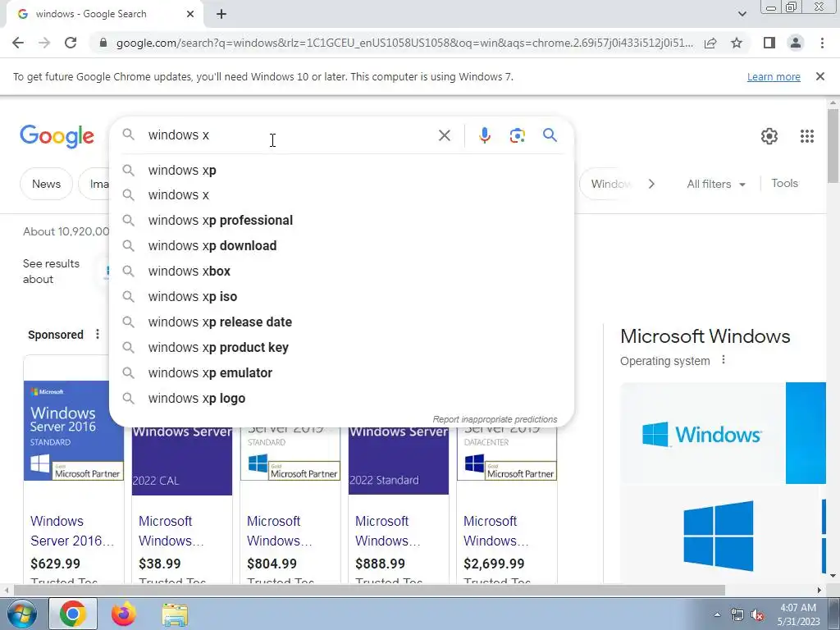Open Windows Explorer from taskbar
840x630 pixels.
tap(175, 614)
